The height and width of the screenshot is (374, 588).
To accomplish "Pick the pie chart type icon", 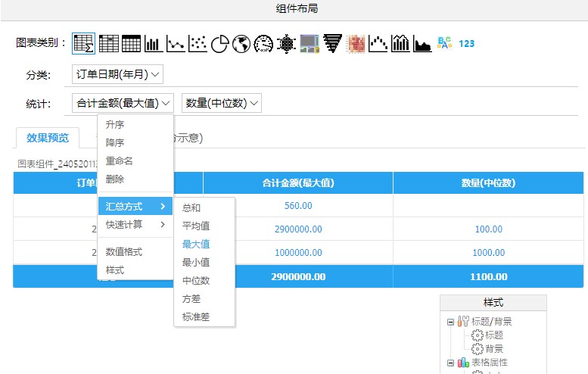I will click(x=219, y=44).
